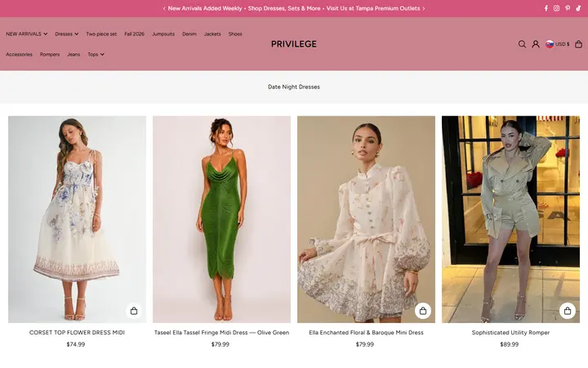Quick add Ella Enchanted Mini Dress to bag
This screenshot has width=588, height=368.
point(423,311)
